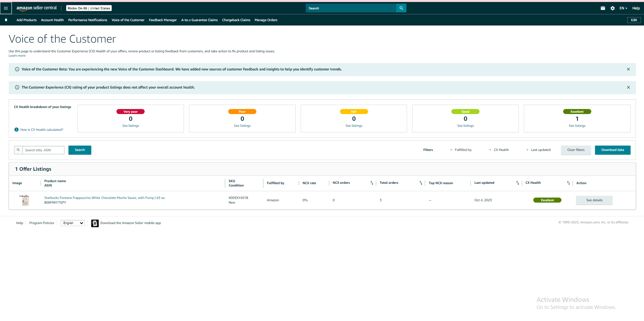
Task: Open Manage Orders
Action: click(x=266, y=20)
